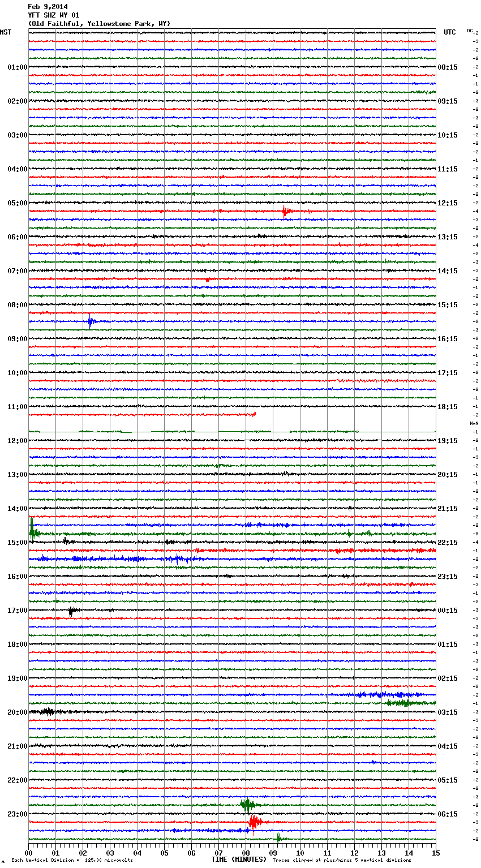
Task: Click the '08:15' UTC time label
Action: click(448, 67)
